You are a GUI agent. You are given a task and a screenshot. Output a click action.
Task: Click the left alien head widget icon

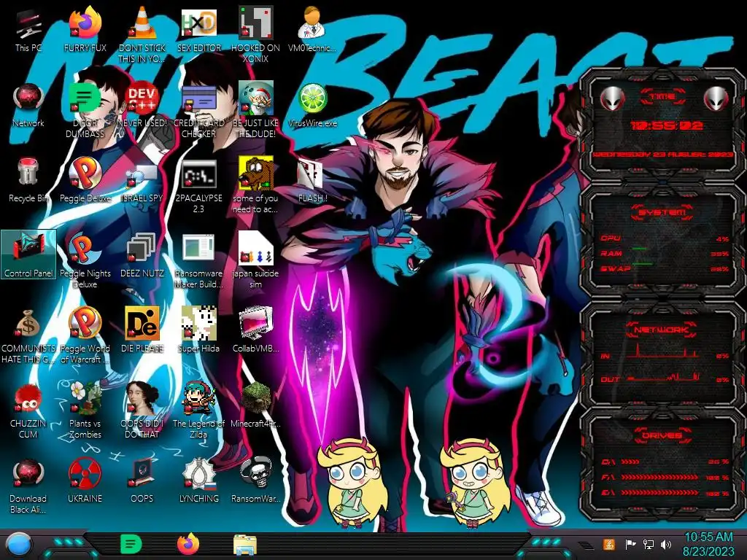pos(612,98)
